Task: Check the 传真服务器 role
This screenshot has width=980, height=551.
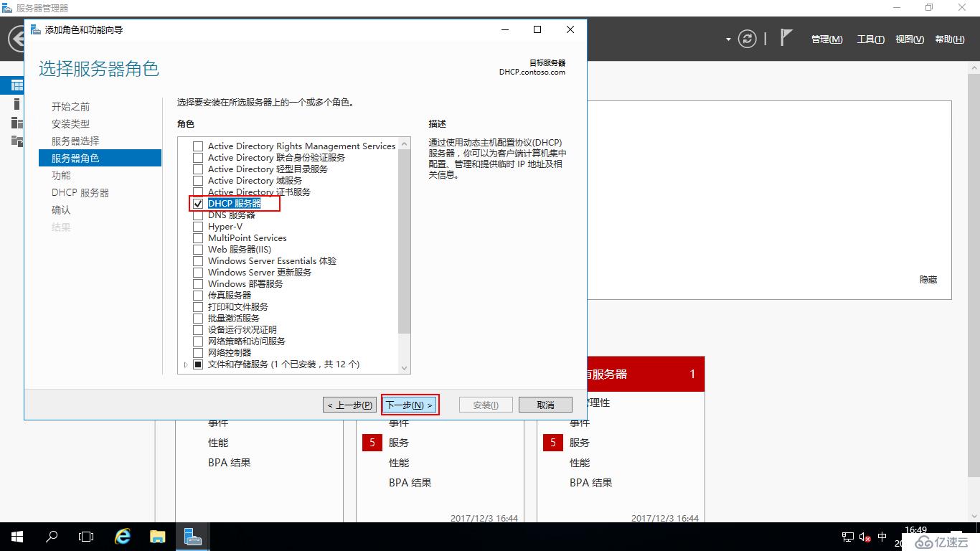Action: click(x=198, y=296)
